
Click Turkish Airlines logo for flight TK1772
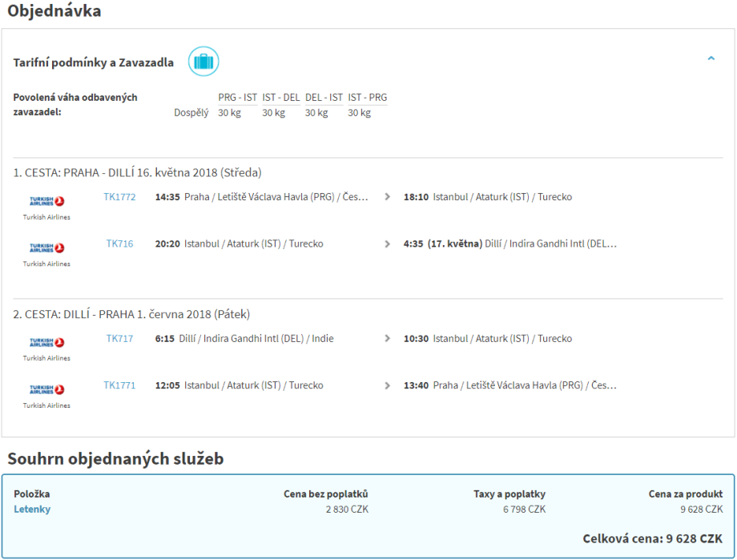(46, 202)
